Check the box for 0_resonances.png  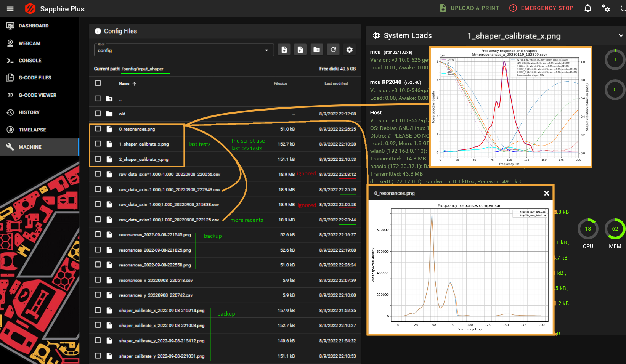click(x=98, y=129)
